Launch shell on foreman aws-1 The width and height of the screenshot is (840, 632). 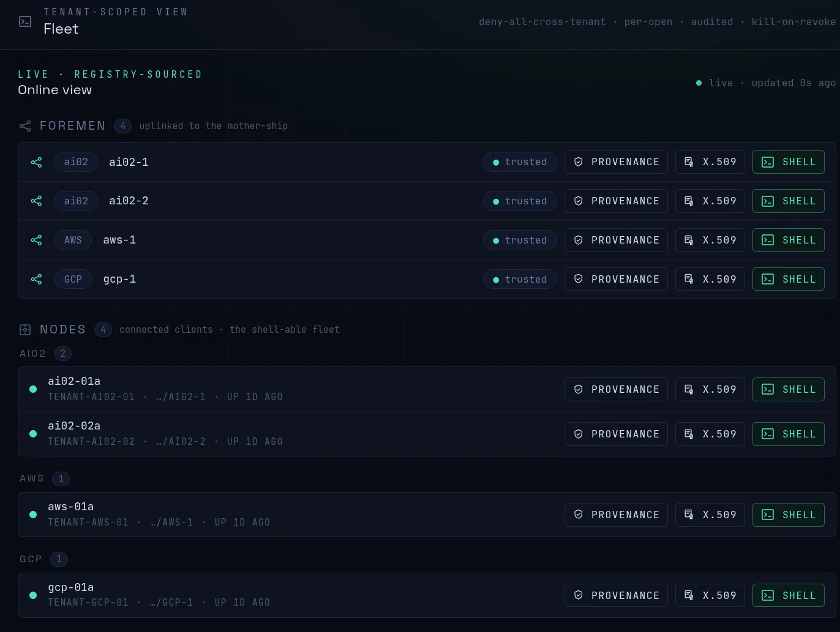point(788,240)
